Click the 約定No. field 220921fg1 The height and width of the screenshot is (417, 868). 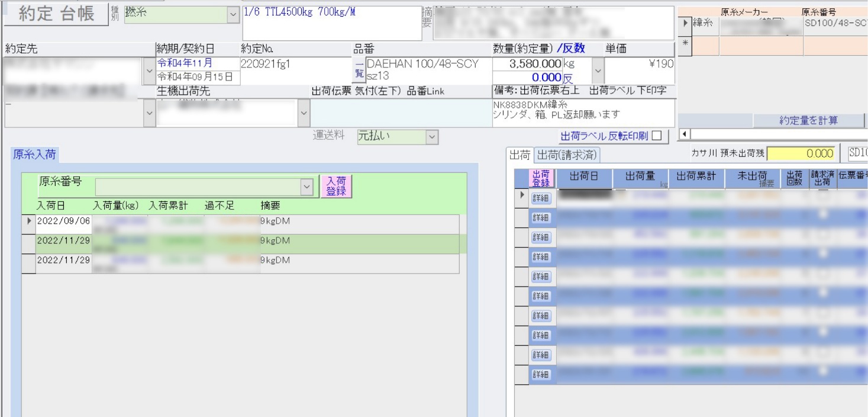coord(296,70)
